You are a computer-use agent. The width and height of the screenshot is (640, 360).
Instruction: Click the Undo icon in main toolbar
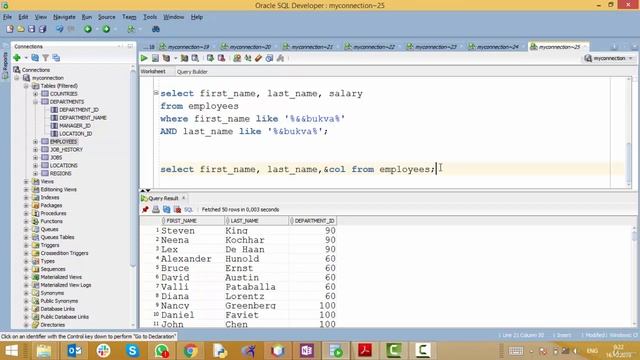(x=60, y=29)
